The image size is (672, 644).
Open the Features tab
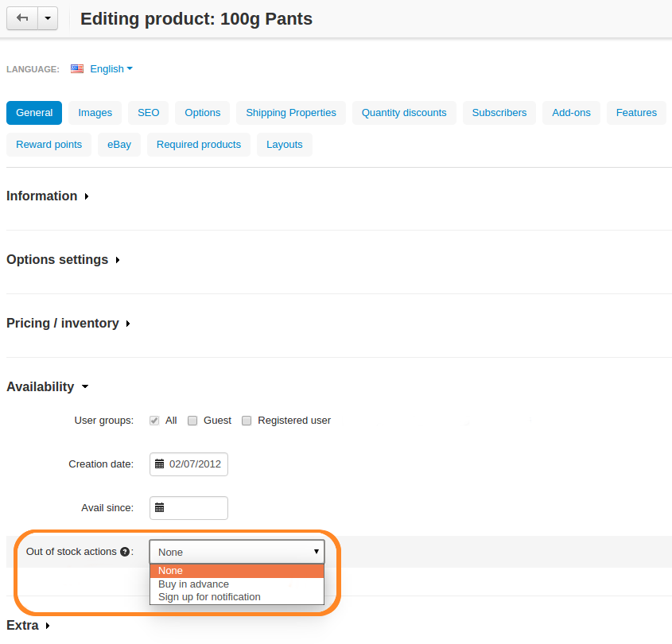click(x=636, y=113)
